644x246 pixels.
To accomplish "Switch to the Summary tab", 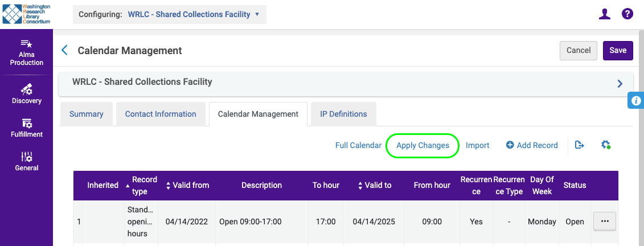I will point(86,114).
